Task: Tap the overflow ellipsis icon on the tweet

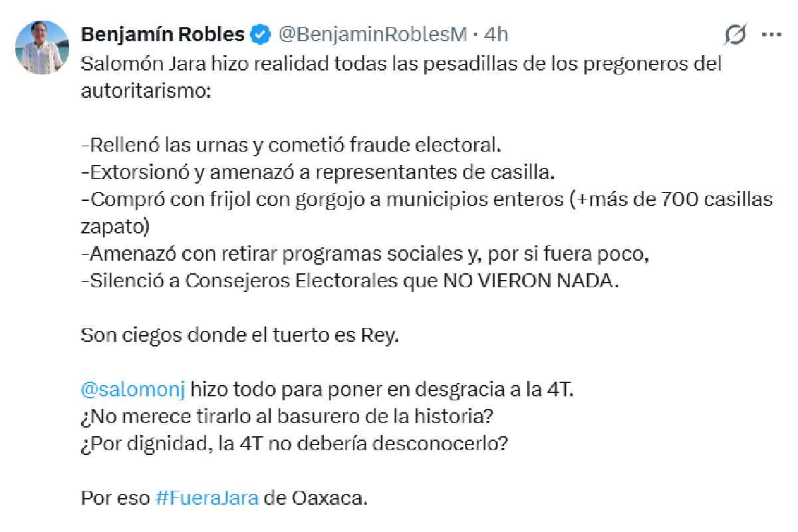Action: coord(772,35)
